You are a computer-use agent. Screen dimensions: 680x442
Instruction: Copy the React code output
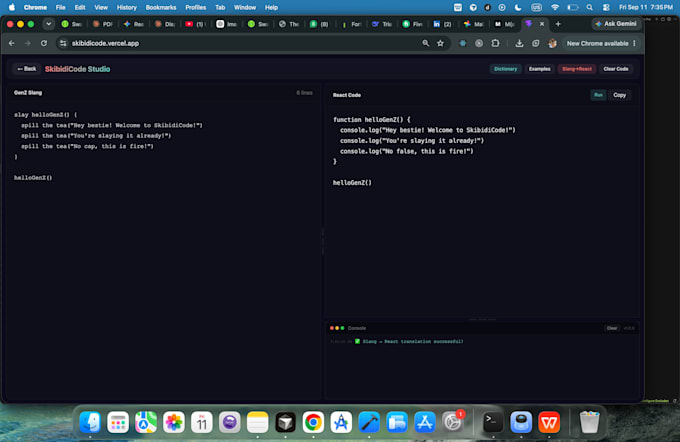[x=619, y=95]
